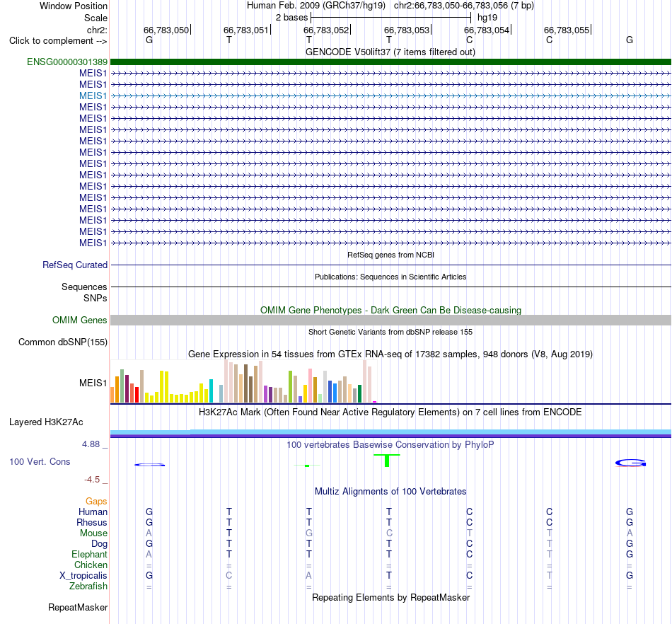Click the 66,783,053 ruler position
Screen dimensions: 672x624
407,30
